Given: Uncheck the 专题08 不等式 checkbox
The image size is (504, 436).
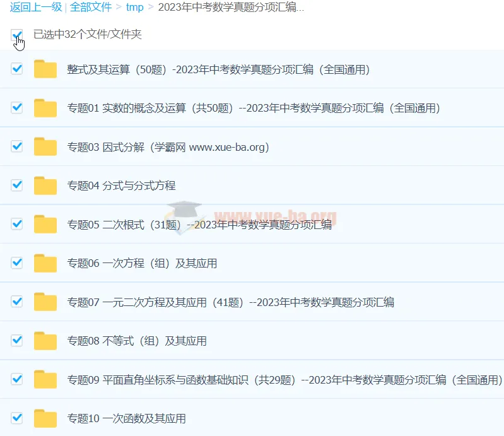Looking at the screenshot, I should [x=16, y=340].
